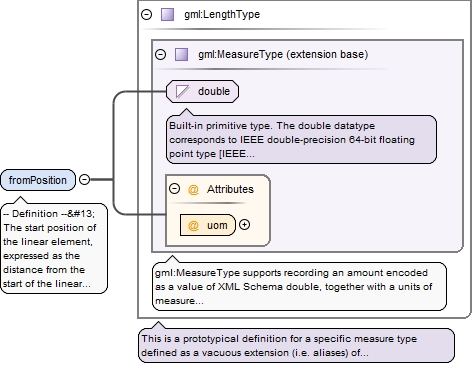Click the gml:LengthType title label
The height and width of the screenshot is (366, 473).
coord(222,14)
